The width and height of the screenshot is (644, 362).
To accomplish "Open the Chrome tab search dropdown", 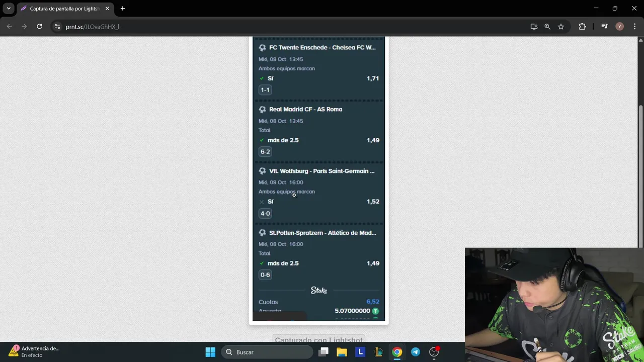I will pyautogui.click(x=9, y=9).
